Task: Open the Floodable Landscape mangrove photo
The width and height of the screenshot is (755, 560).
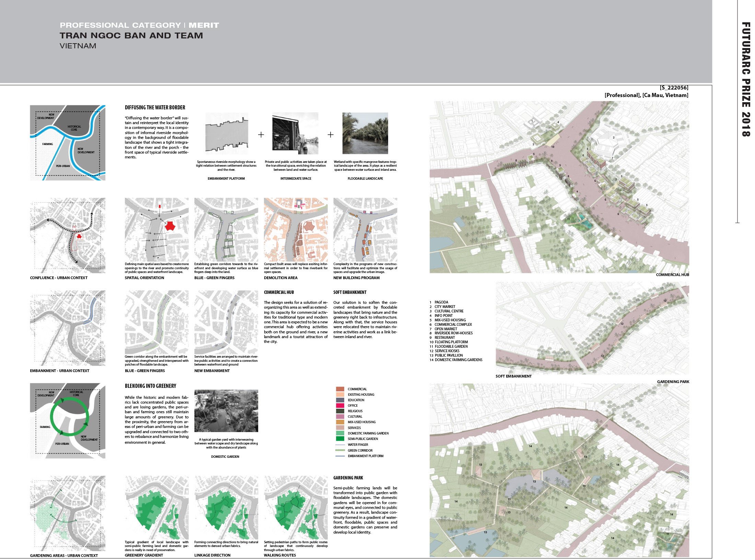Action: pos(365,133)
